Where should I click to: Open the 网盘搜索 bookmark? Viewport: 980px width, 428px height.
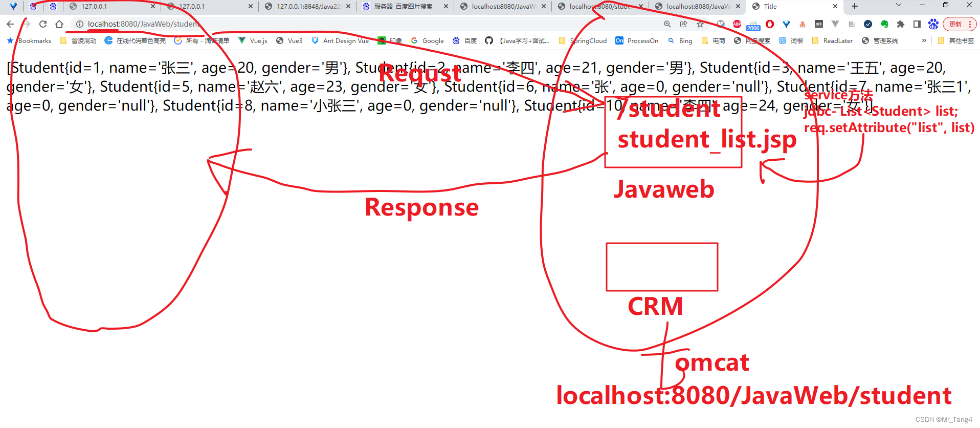(x=752, y=40)
